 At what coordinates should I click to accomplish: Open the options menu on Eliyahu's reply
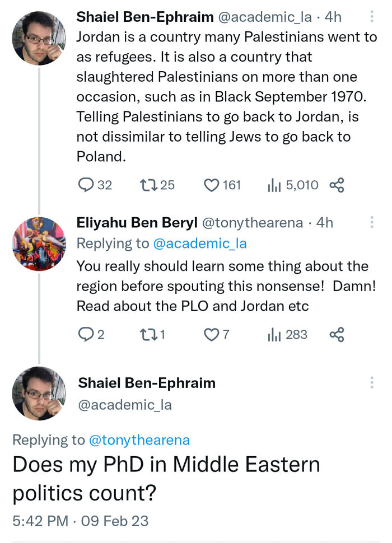click(372, 222)
